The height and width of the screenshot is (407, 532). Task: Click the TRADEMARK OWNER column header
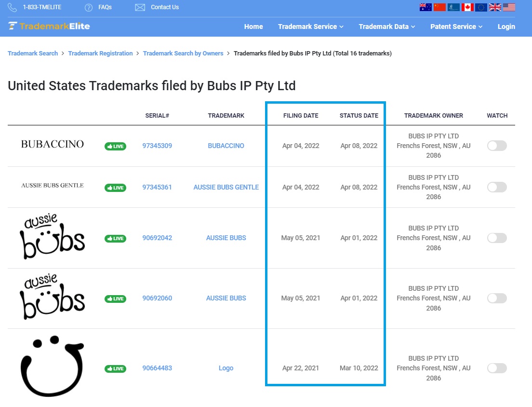tap(434, 115)
